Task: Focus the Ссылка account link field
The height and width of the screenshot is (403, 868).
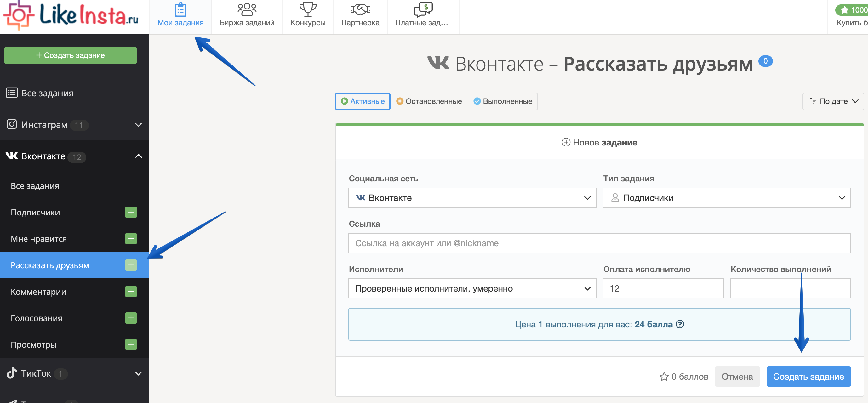Action: pyautogui.click(x=599, y=243)
